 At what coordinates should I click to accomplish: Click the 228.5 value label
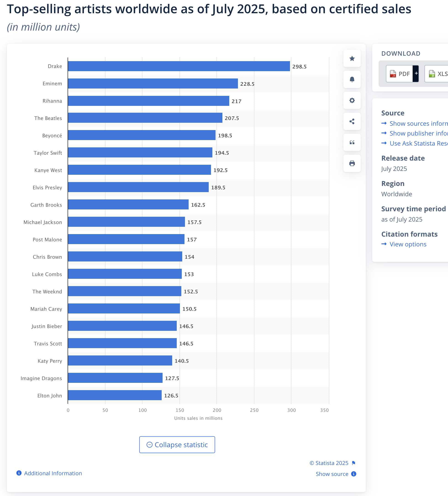pos(247,84)
